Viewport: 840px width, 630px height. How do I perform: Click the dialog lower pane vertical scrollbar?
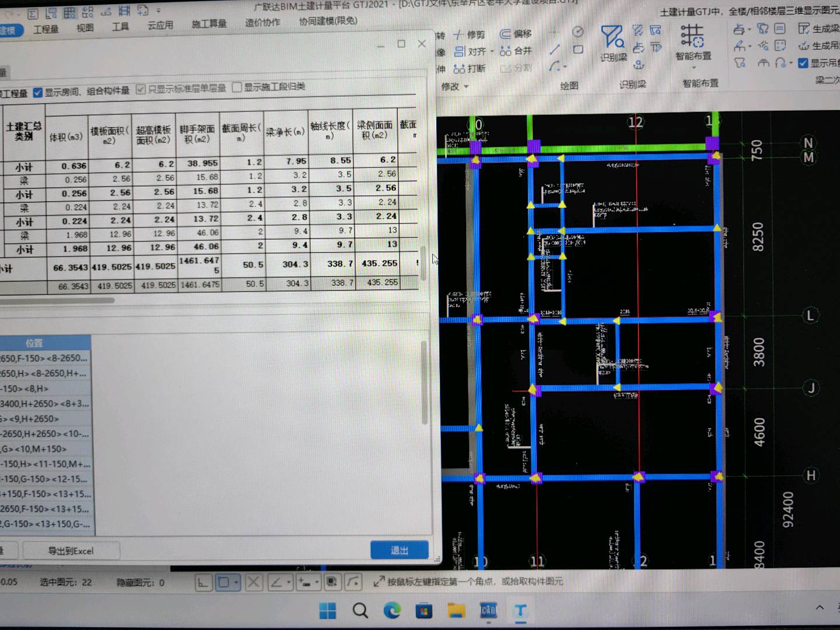[425, 382]
